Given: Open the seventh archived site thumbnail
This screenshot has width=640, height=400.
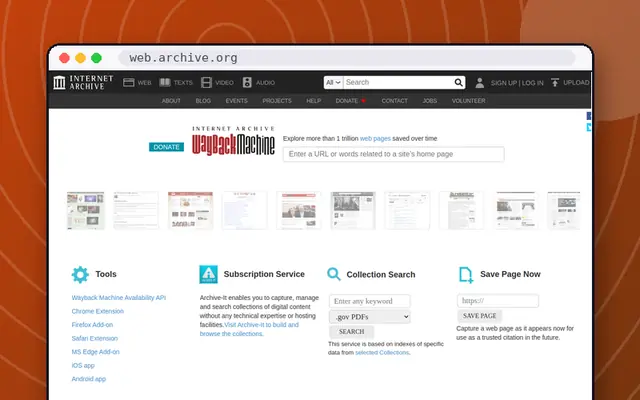Looking at the screenshot, I should click(x=407, y=211).
